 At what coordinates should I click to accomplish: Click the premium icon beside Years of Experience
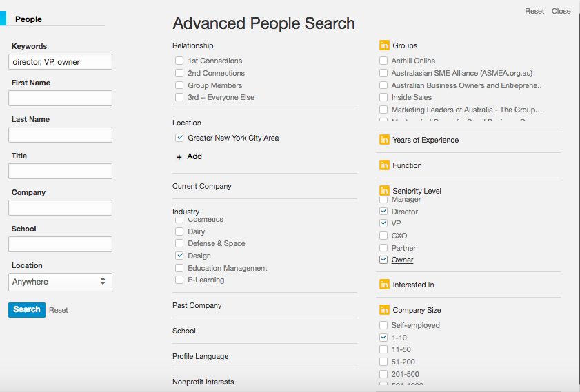tap(384, 140)
